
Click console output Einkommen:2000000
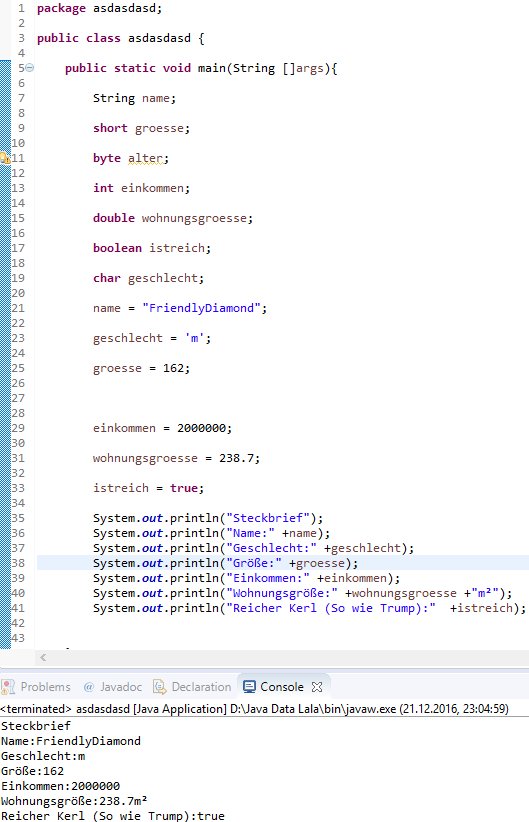coord(60,786)
